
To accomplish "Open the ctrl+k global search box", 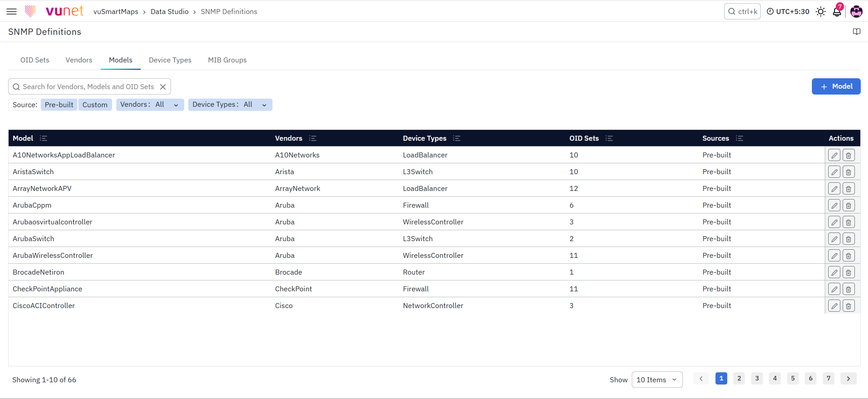I will 742,12.
